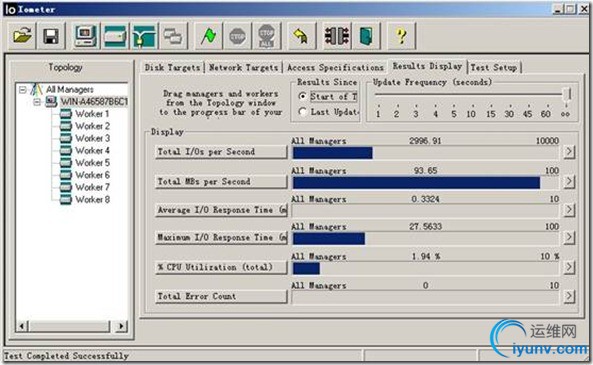This screenshot has width=593, height=365.
Task: Collapse the All Managers tree node
Action: coord(22,90)
